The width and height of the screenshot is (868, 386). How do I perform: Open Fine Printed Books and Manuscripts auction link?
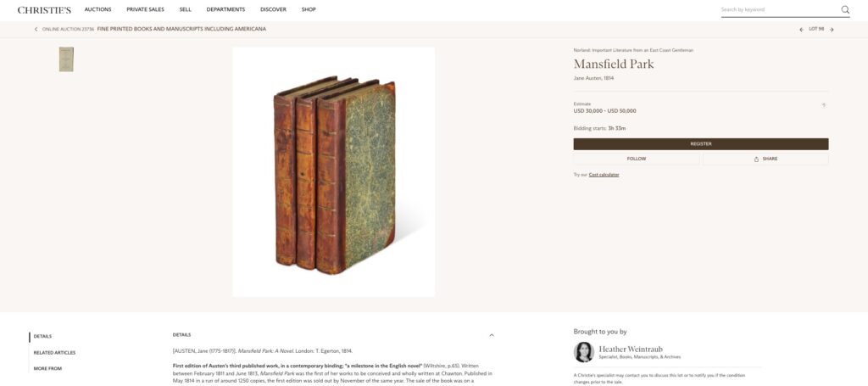(x=181, y=29)
